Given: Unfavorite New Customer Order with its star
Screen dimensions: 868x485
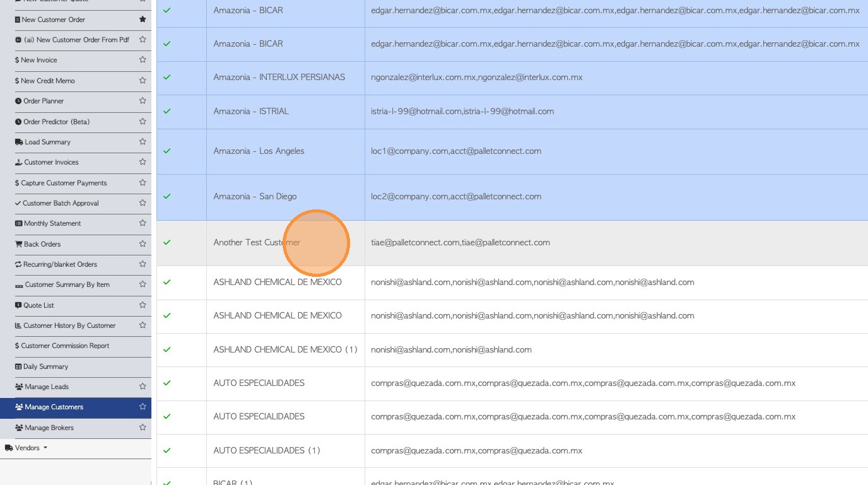Looking at the screenshot, I should [x=143, y=20].
